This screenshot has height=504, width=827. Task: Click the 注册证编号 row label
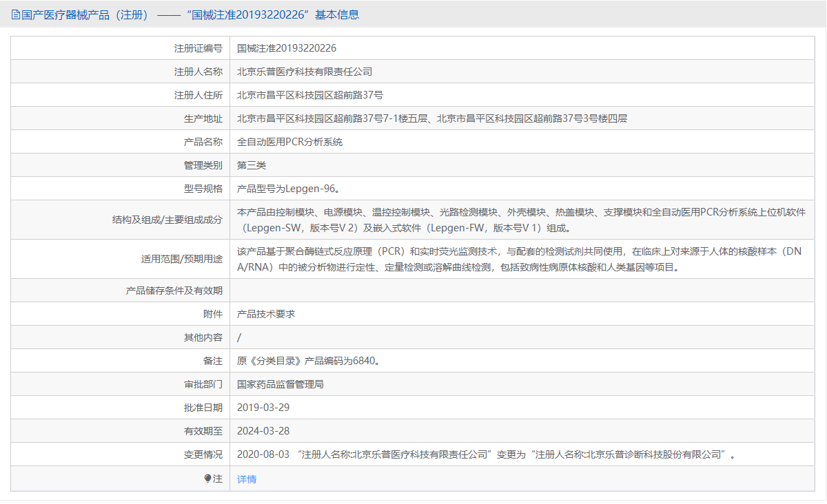(x=198, y=48)
